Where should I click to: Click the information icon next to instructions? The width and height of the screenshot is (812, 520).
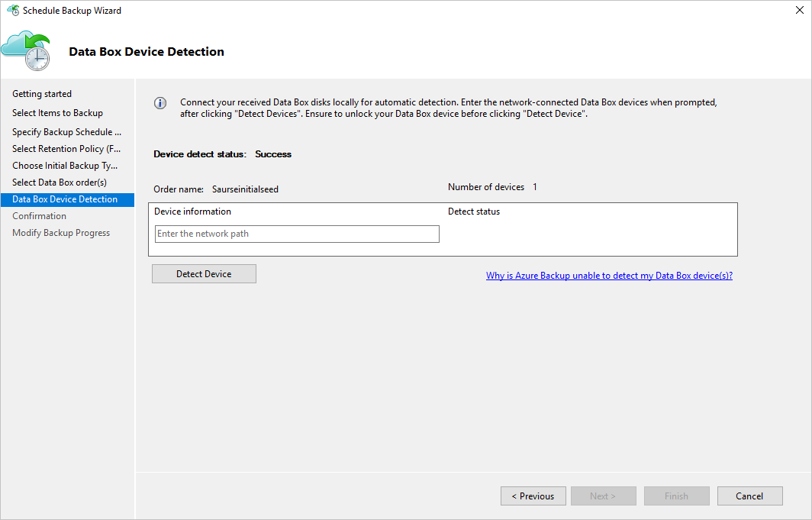coord(159,102)
